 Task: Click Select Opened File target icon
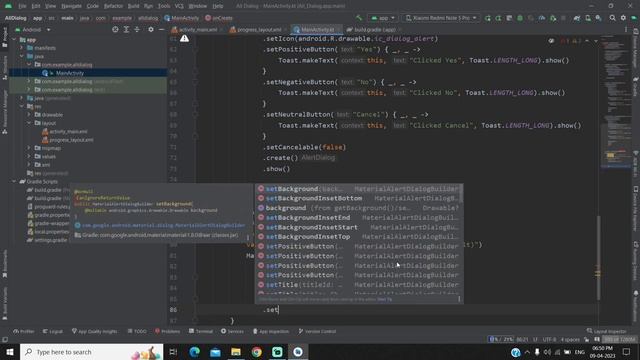[x=115, y=29]
